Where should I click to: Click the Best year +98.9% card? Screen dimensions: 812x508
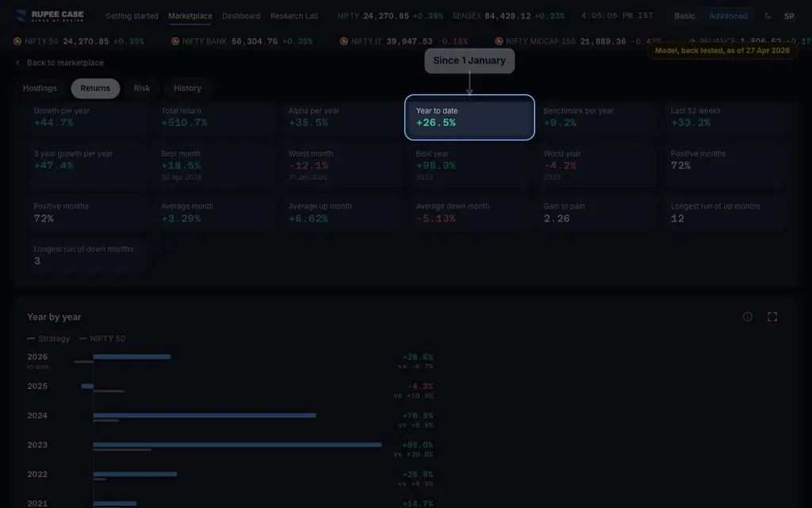(469, 166)
